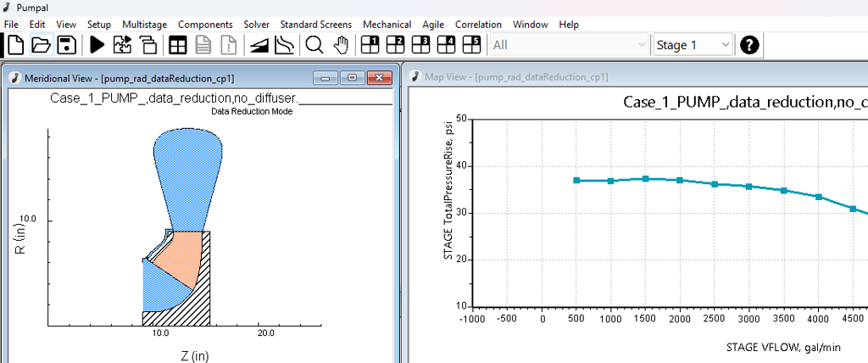Click the New file icon
This screenshot has width=868, height=363.
pyautogui.click(x=15, y=45)
